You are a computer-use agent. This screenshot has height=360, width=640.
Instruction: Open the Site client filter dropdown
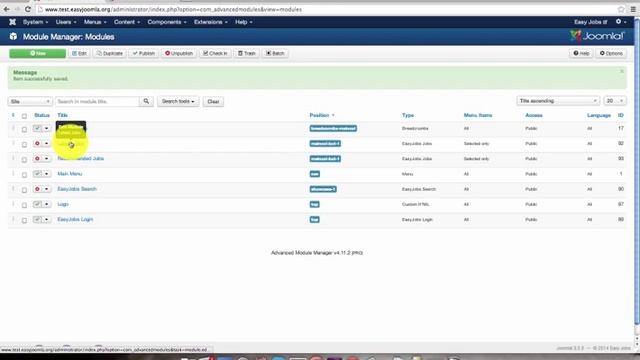(30, 101)
